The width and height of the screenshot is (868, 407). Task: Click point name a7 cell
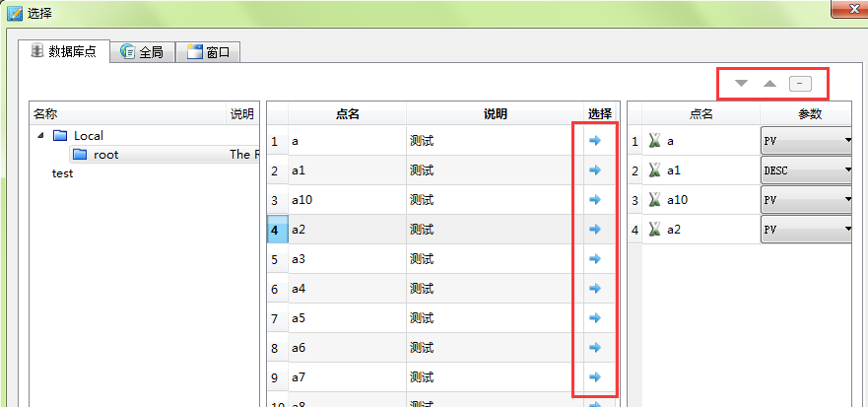click(x=347, y=377)
